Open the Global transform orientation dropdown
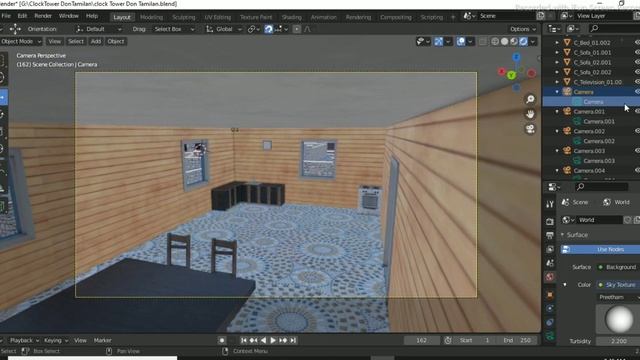The height and width of the screenshot is (360, 640). click(224, 29)
